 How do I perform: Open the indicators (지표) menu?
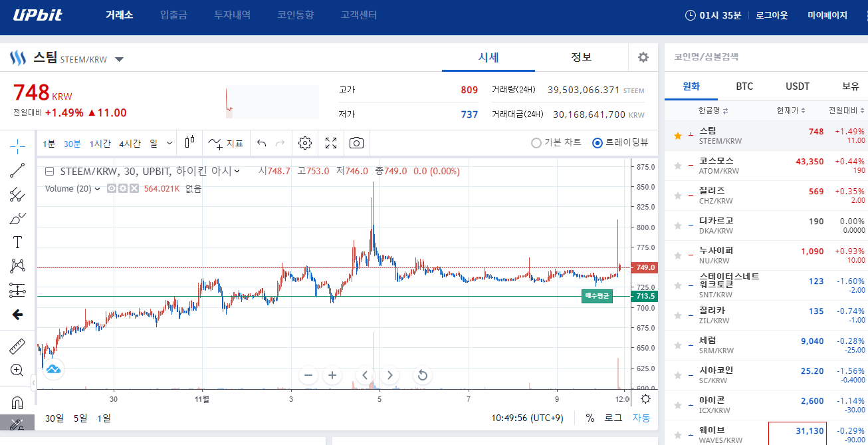click(225, 143)
